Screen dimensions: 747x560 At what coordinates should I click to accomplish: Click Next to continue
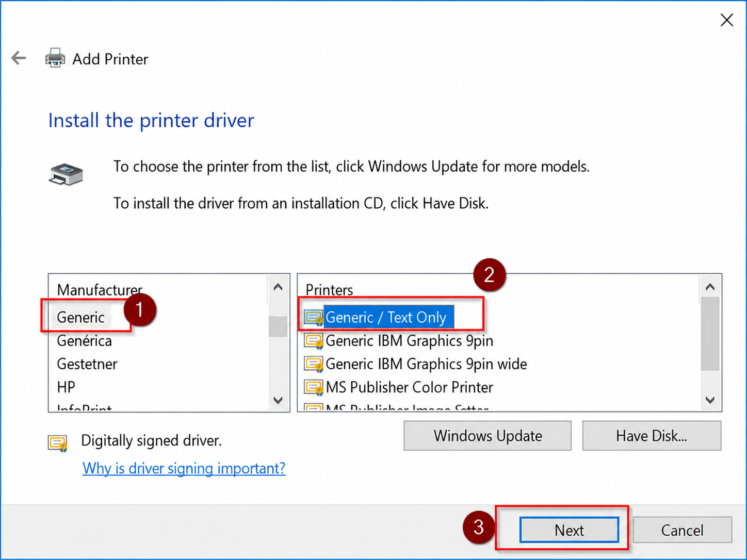pos(569,530)
